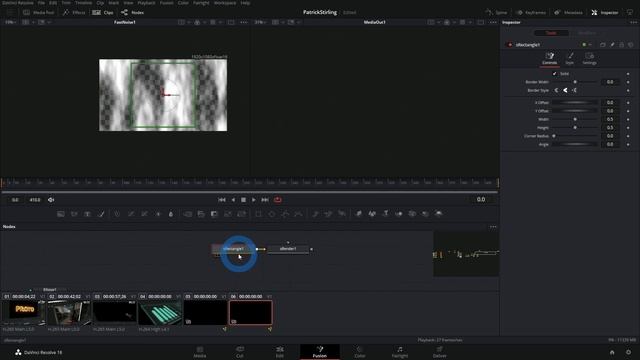This screenshot has height=360, width=640.
Task: Click the Width value field
Action: tap(610, 119)
